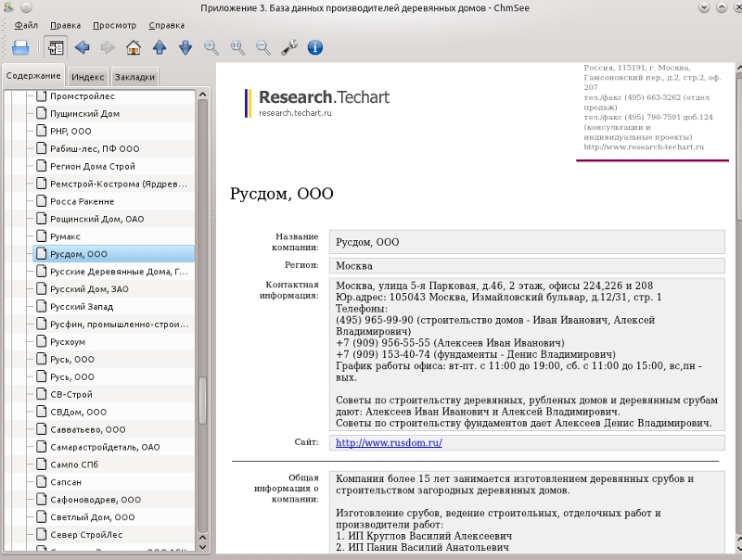Viewport: 742px width, 560px height.
Task: Open Самарастройдеталь, ОАО topic
Action: [105, 447]
